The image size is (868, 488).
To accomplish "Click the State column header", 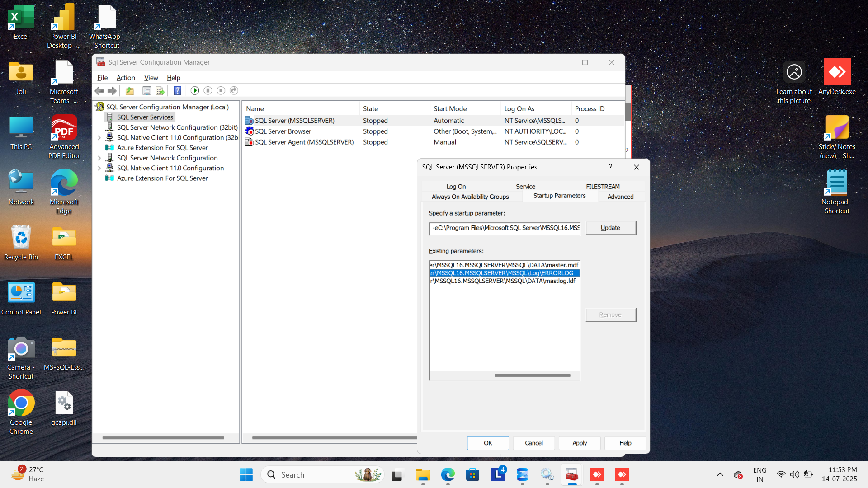I will point(395,109).
